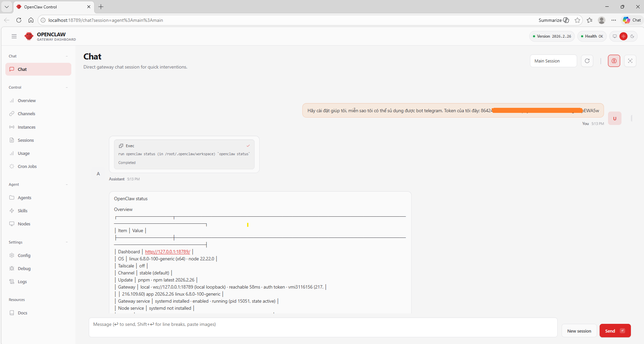Image resolution: width=644 pixels, height=344 pixels.
Task: Open browser profile avatar
Action: (602, 20)
